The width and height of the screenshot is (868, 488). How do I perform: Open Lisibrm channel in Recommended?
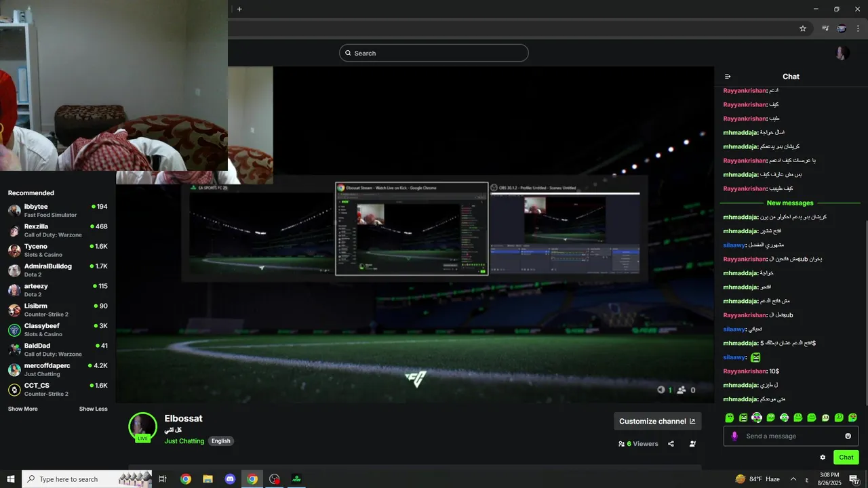(x=58, y=310)
